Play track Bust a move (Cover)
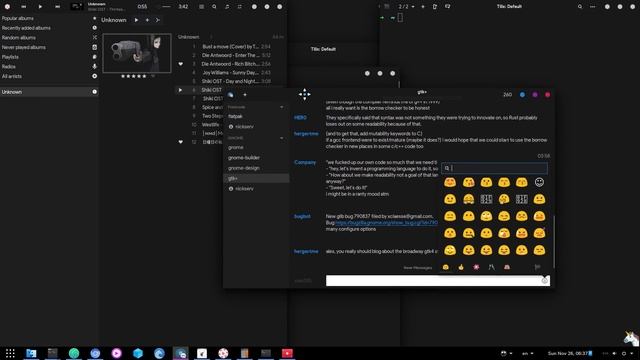This screenshot has width=640, height=360. (x=231, y=47)
